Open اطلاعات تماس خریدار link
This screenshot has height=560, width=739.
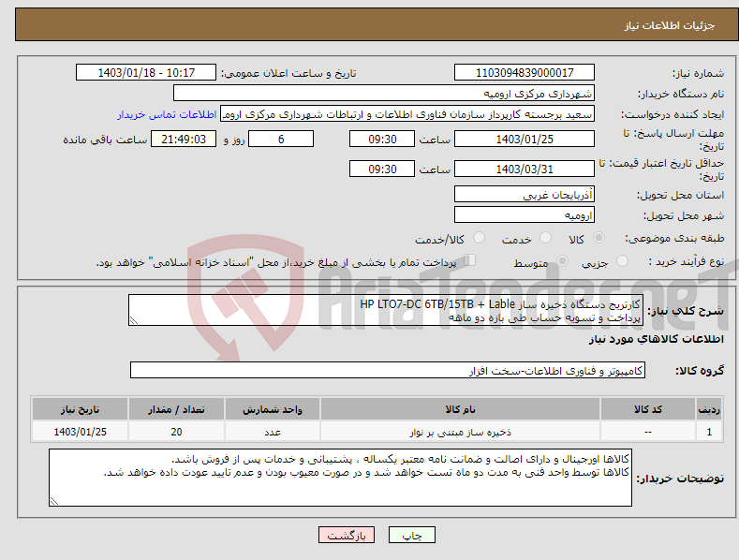pyautogui.click(x=167, y=114)
